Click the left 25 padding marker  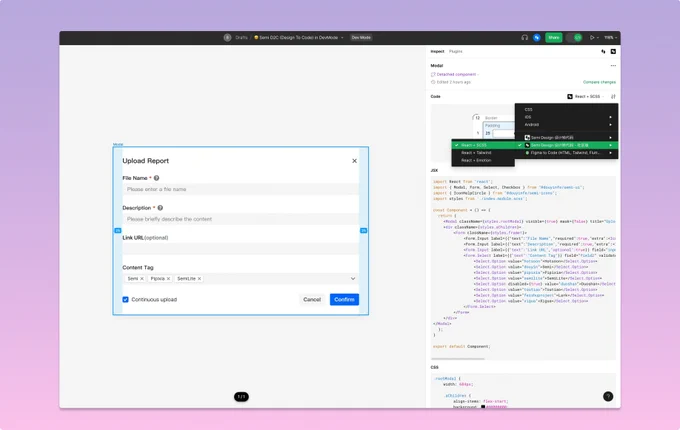(x=118, y=231)
